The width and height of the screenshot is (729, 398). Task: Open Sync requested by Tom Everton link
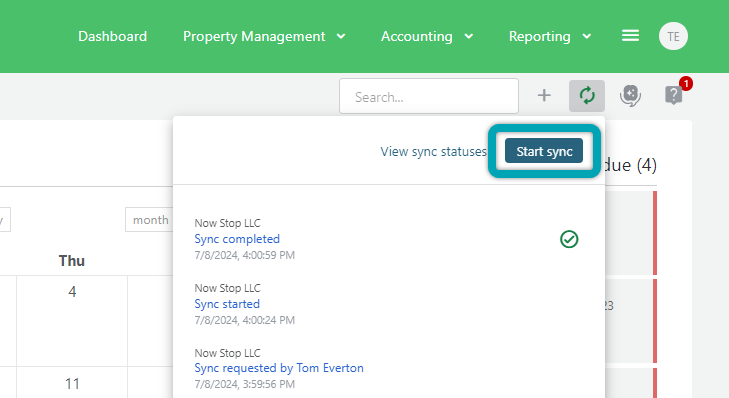click(x=279, y=368)
